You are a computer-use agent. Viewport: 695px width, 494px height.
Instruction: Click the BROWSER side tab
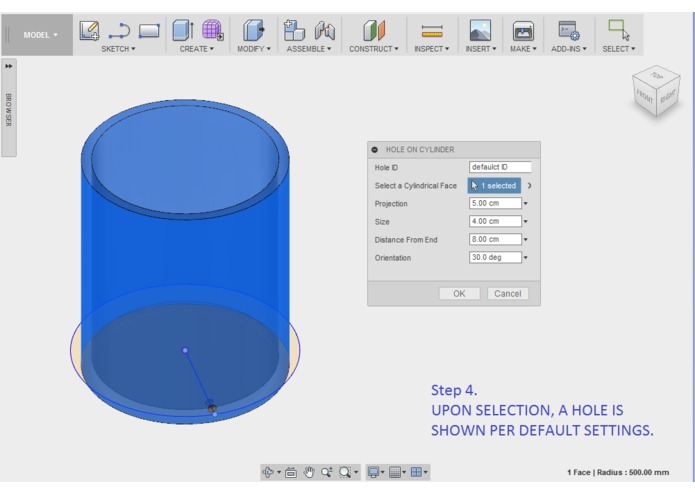pyautogui.click(x=9, y=110)
